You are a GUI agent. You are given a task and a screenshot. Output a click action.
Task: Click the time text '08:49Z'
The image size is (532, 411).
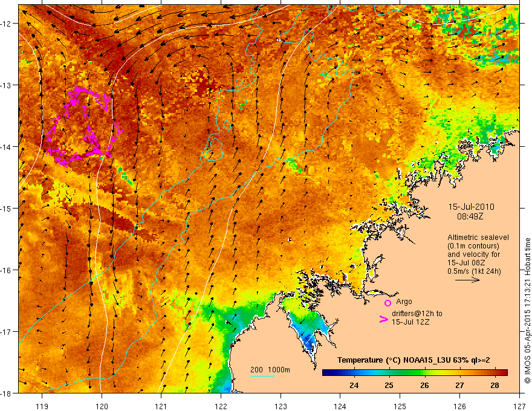(x=470, y=216)
